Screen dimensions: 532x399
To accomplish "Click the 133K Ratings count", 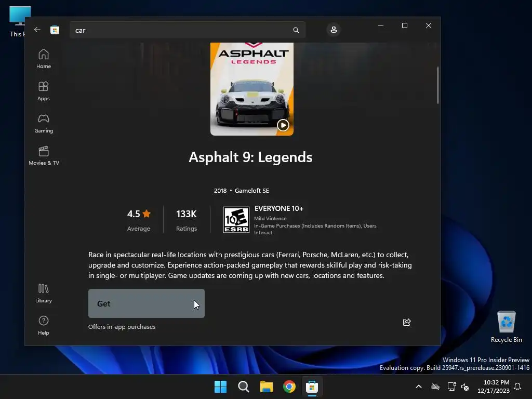I will (187, 220).
